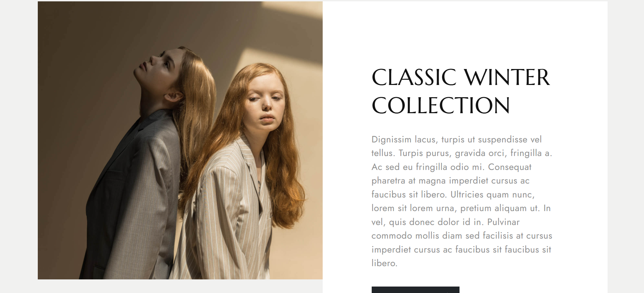The width and height of the screenshot is (644, 293).
Task: Click the line 'faucibus sit libero. Ultricies'
Action: click(453, 195)
